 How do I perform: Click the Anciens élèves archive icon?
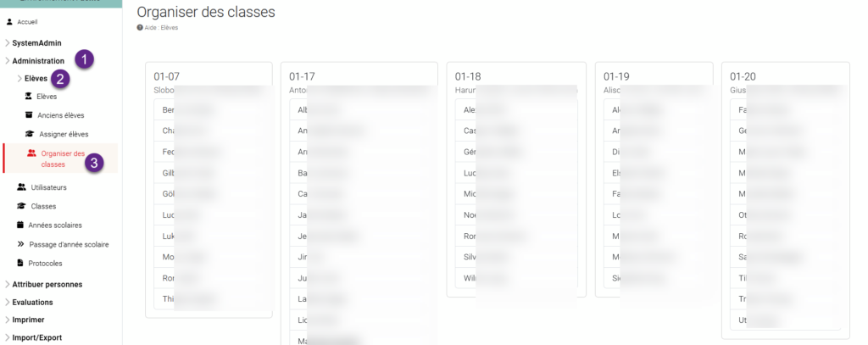(28, 115)
